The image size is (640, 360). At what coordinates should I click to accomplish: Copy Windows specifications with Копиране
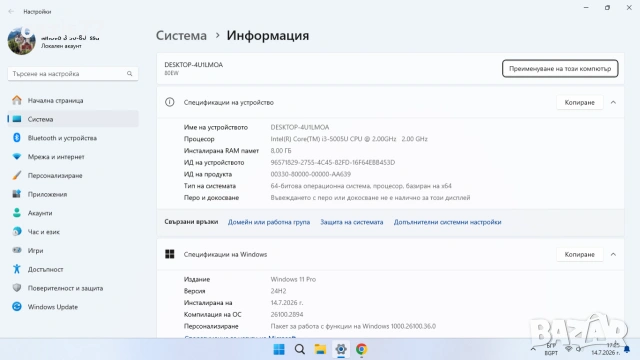pyautogui.click(x=580, y=254)
